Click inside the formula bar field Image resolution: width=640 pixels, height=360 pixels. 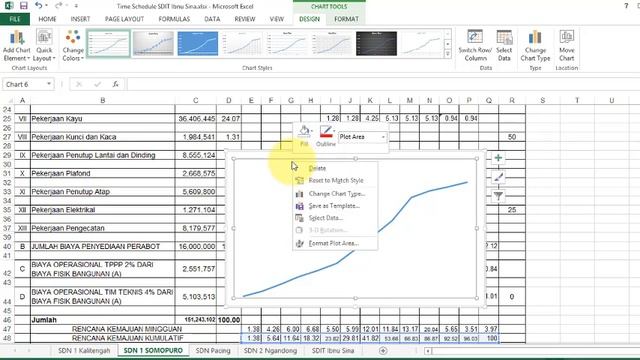(382, 84)
